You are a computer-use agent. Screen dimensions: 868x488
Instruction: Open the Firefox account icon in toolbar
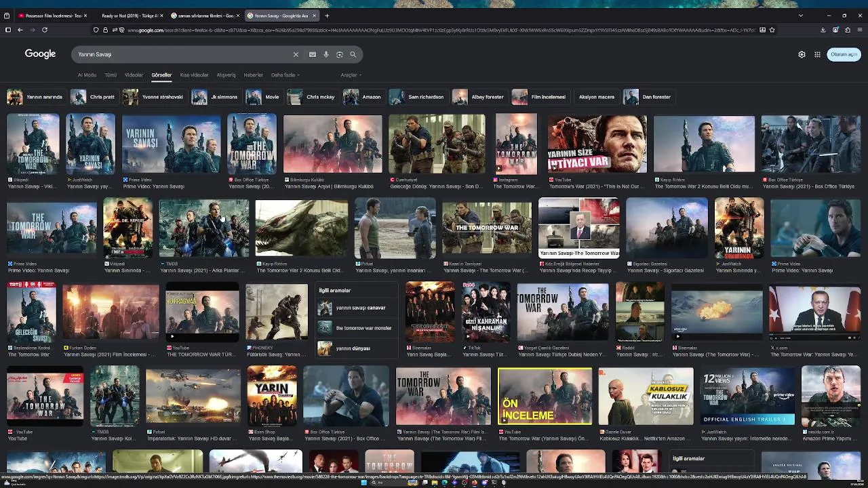[835, 30]
